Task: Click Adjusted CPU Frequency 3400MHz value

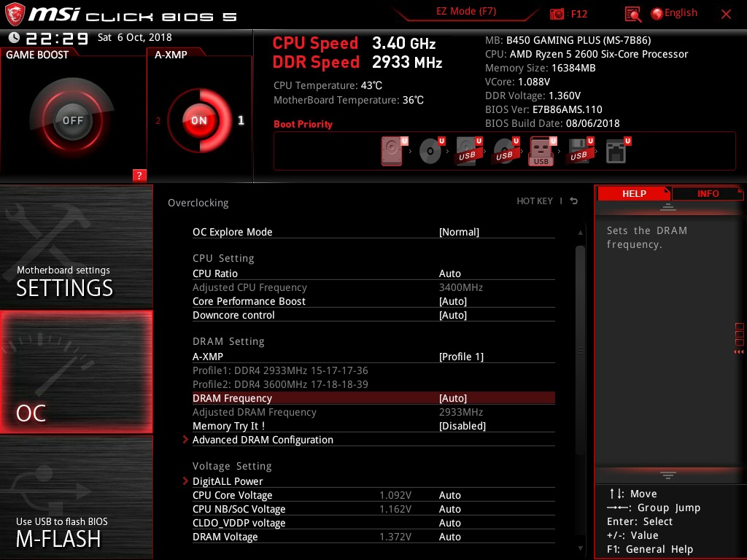Action: 461,287
